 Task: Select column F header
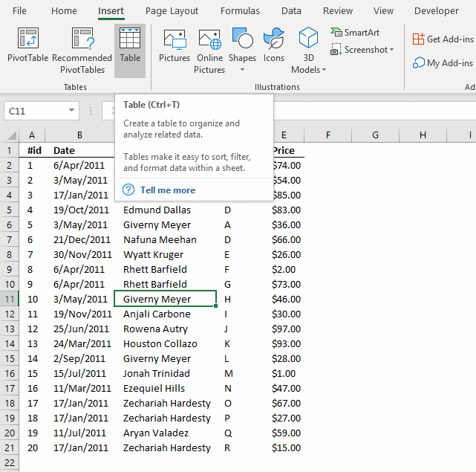(x=327, y=135)
